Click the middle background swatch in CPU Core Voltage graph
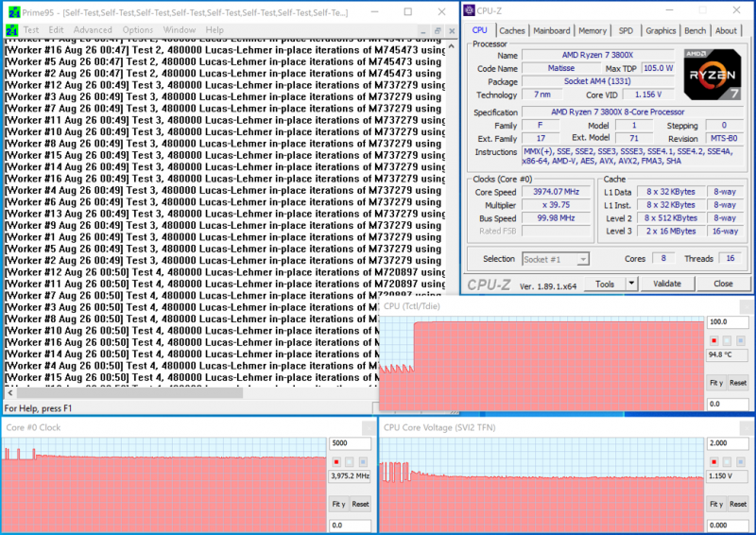The width and height of the screenshot is (756, 535). tap(727, 461)
